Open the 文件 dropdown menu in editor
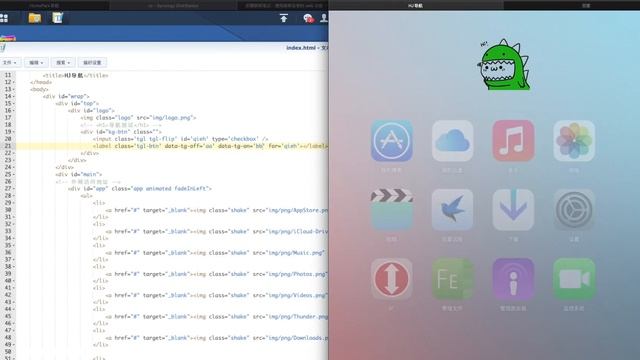The height and width of the screenshot is (360, 640). pyautogui.click(x=9, y=62)
